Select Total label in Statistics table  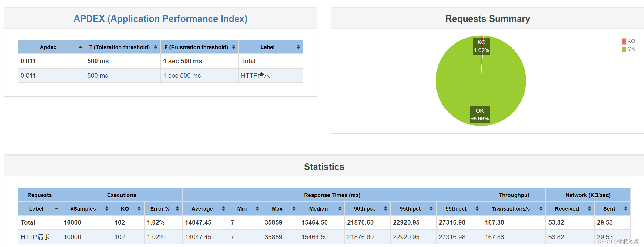[x=28, y=222]
